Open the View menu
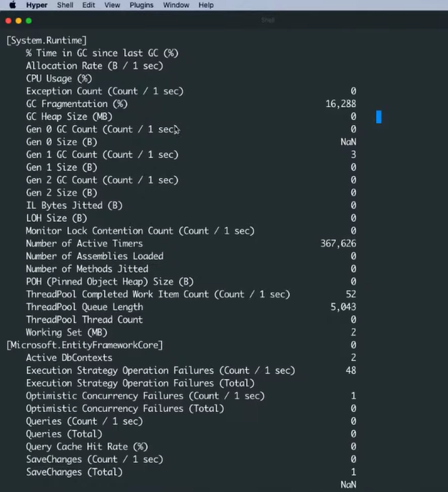Image resolution: width=448 pixels, height=492 pixels. click(112, 5)
